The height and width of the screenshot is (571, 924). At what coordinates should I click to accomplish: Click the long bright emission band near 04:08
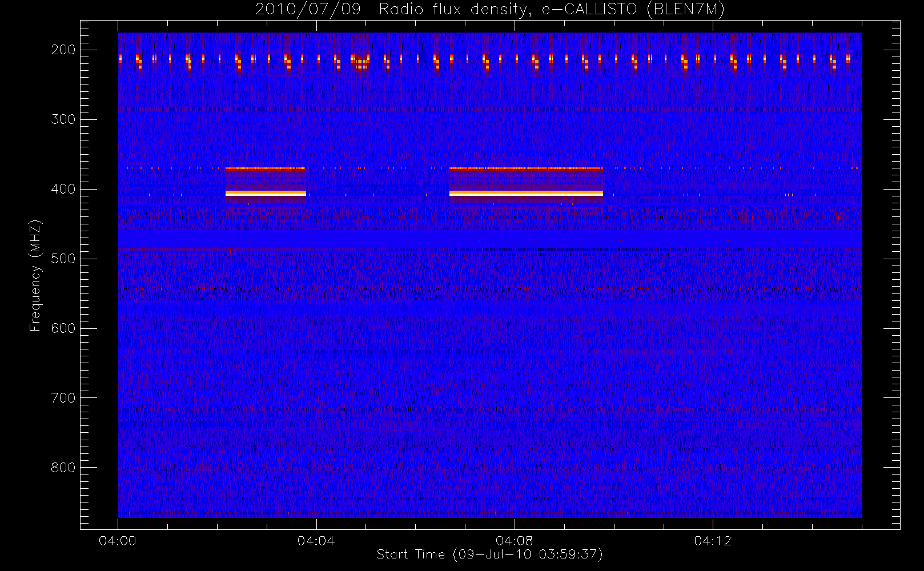[526, 193]
